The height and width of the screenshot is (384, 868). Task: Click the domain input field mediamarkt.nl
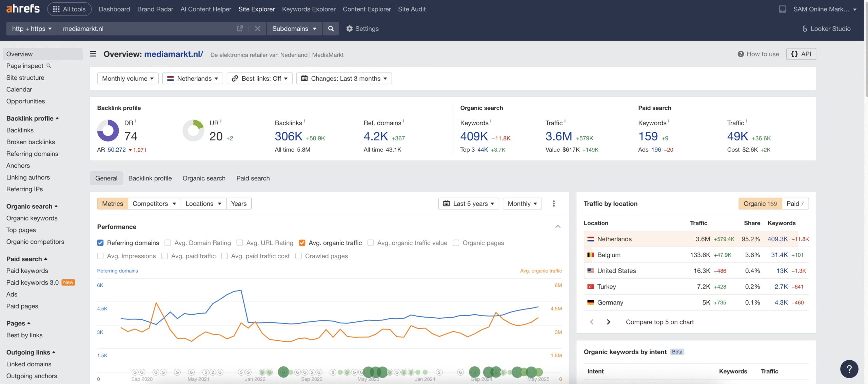click(146, 29)
